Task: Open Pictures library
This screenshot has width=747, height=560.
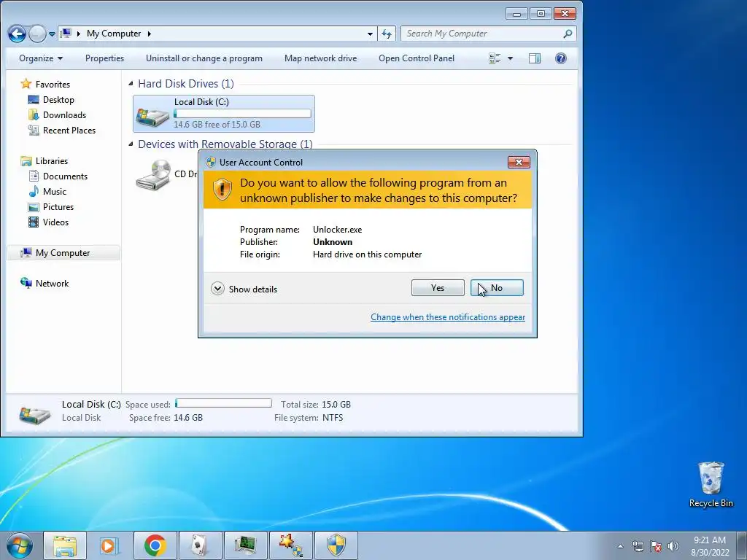Action: point(58,206)
